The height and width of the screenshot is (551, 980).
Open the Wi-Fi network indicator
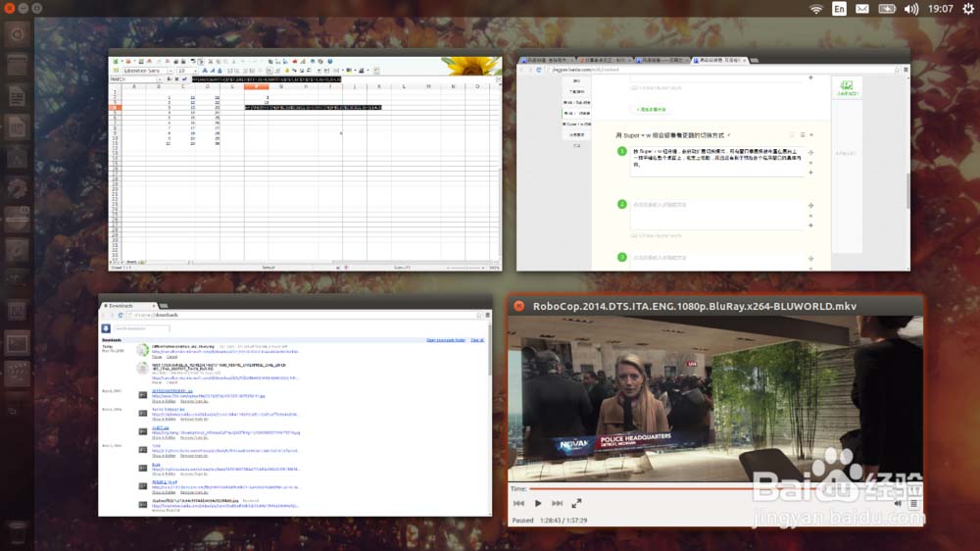tap(815, 9)
